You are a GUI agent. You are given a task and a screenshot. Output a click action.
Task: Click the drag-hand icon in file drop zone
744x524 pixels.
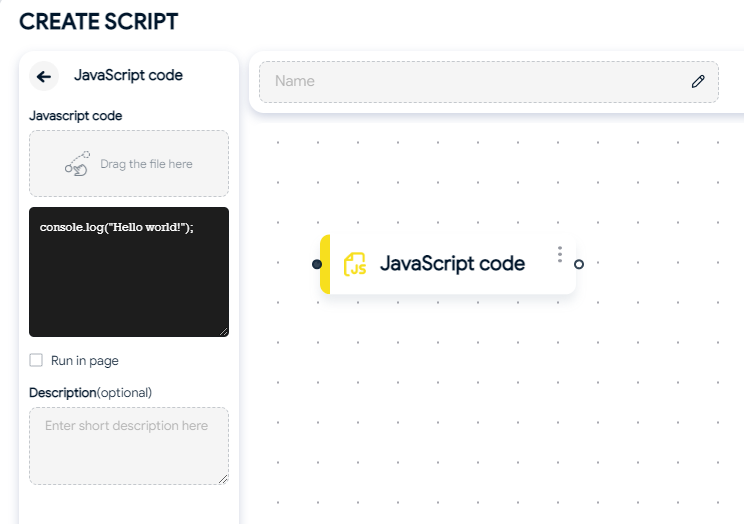(77, 164)
